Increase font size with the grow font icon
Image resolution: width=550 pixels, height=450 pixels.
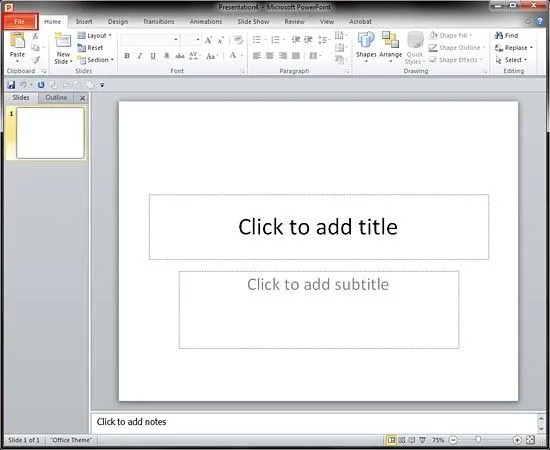(208, 40)
